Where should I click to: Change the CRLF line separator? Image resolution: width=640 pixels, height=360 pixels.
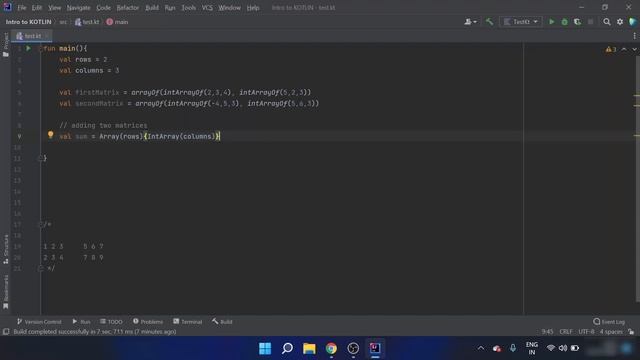pyautogui.click(x=566, y=332)
